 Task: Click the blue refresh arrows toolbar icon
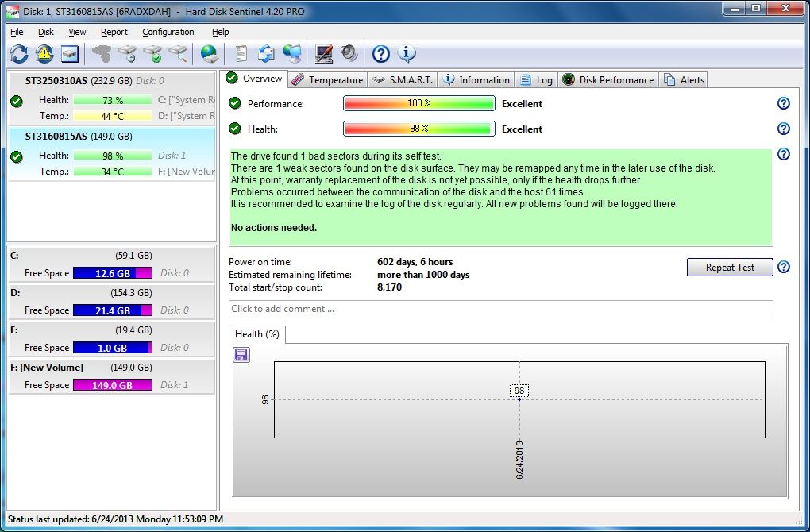tap(19, 54)
